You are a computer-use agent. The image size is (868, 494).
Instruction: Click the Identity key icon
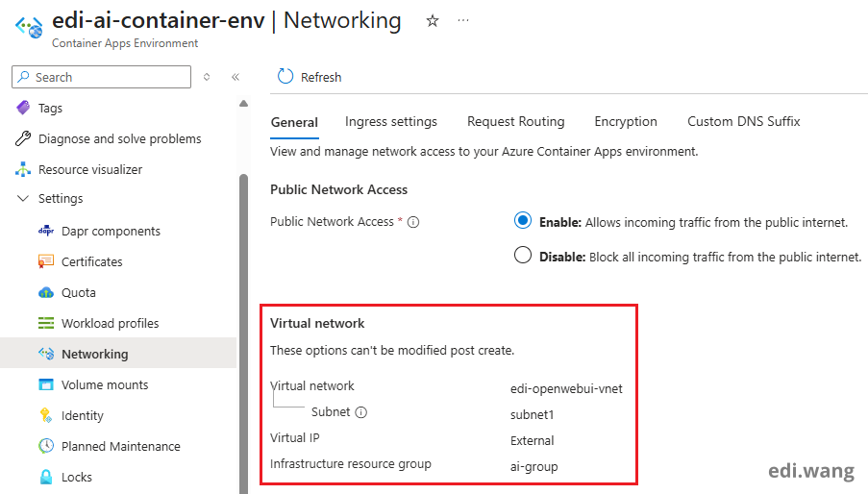[46, 416]
